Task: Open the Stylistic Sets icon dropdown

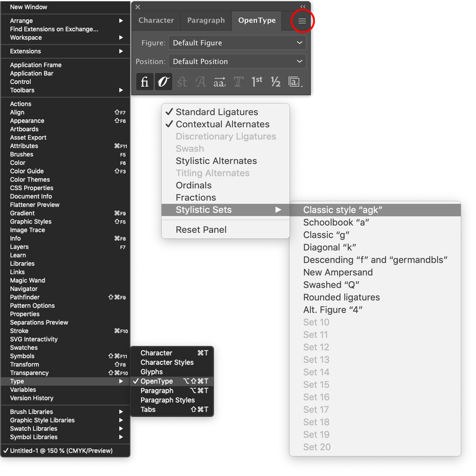Action: (x=295, y=82)
